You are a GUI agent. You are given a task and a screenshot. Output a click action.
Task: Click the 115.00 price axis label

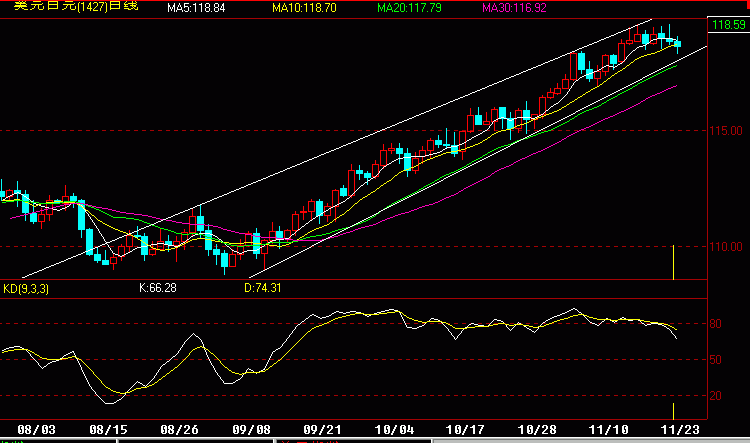click(726, 131)
